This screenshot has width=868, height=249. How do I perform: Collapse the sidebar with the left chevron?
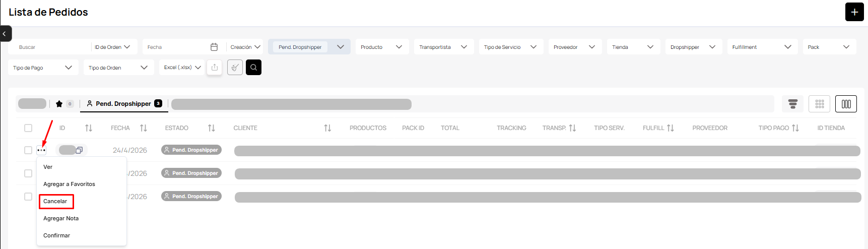tap(5, 34)
